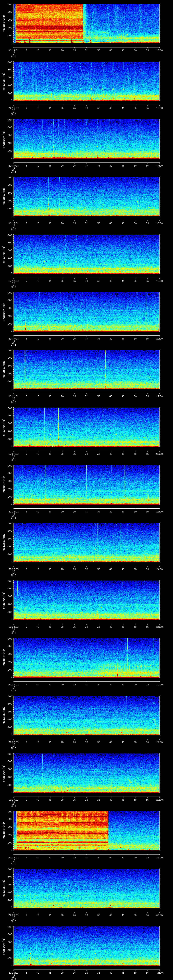
Task: Click the 22:17:00 start time label
Action: pos(13,223)
